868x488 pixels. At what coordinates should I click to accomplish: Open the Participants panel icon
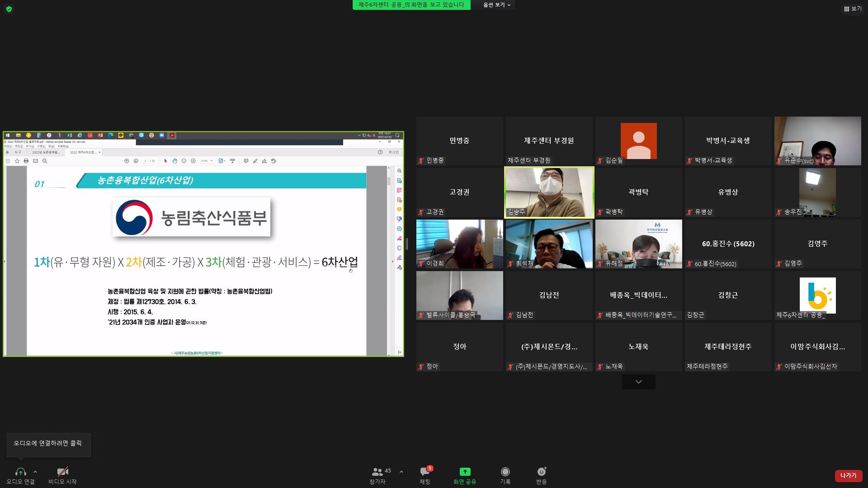pyautogui.click(x=377, y=472)
